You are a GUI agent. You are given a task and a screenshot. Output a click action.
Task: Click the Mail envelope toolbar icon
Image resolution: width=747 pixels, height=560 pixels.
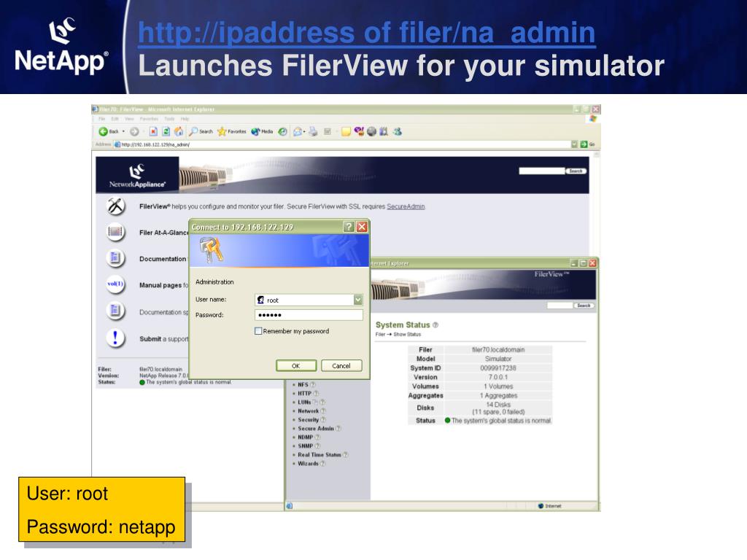pos(298,131)
